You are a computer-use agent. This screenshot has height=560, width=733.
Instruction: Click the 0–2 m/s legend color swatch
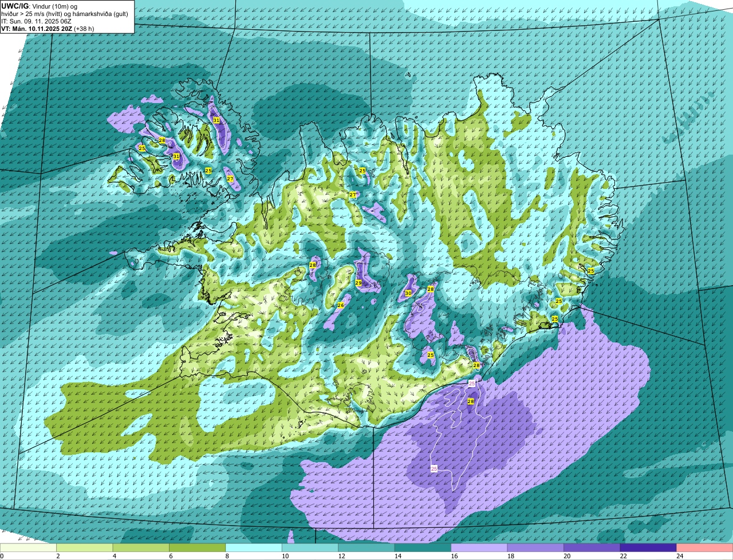(x=28, y=547)
